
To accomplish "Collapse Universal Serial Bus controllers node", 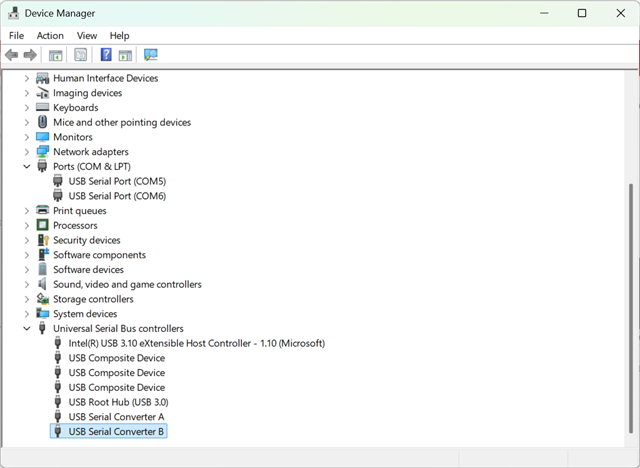I will pos(27,328).
